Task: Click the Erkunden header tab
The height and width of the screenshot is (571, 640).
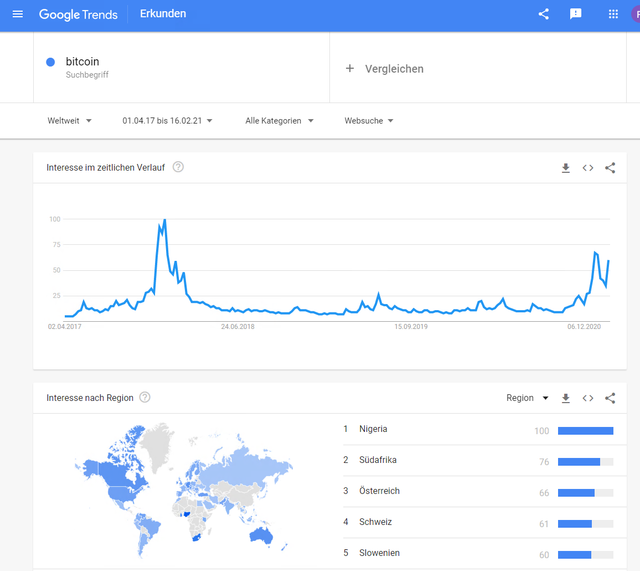Action: (x=163, y=14)
